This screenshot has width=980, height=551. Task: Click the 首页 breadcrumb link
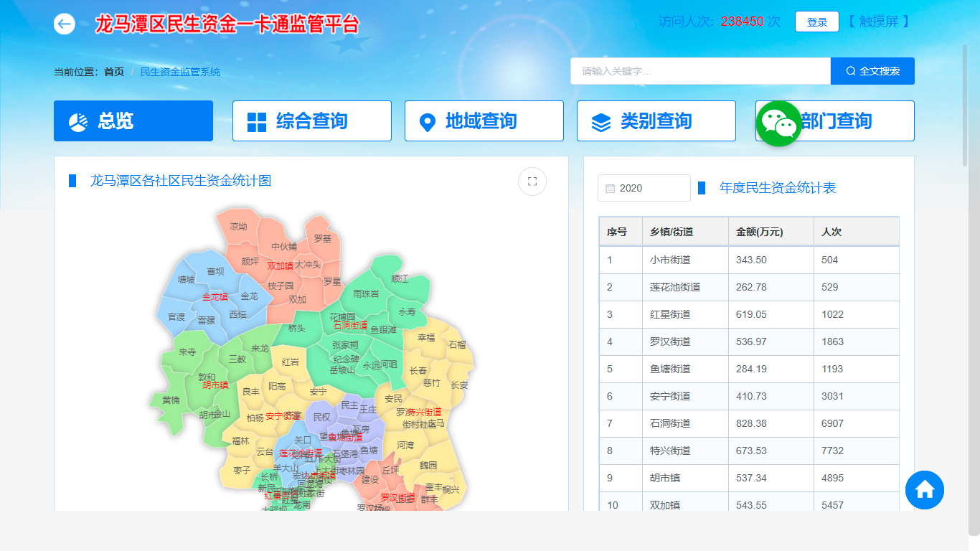click(x=114, y=72)
